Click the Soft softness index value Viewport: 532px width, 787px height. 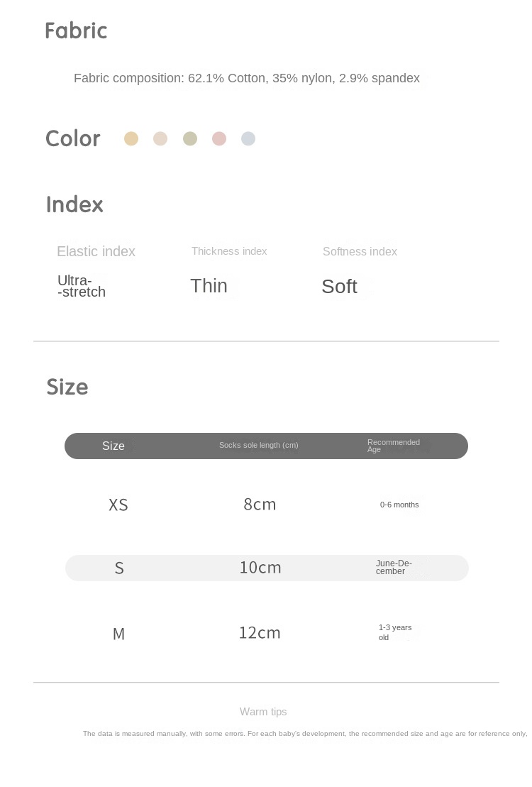339,287
